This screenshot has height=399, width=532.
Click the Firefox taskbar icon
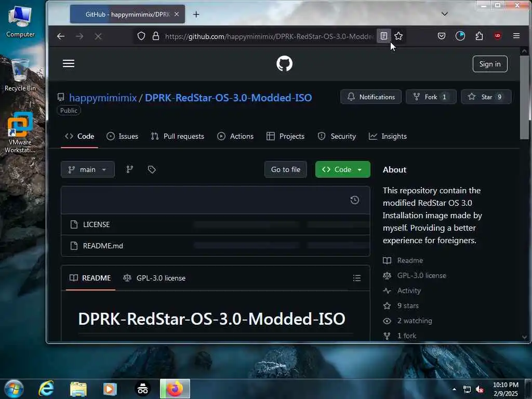(x=175, y=389)
